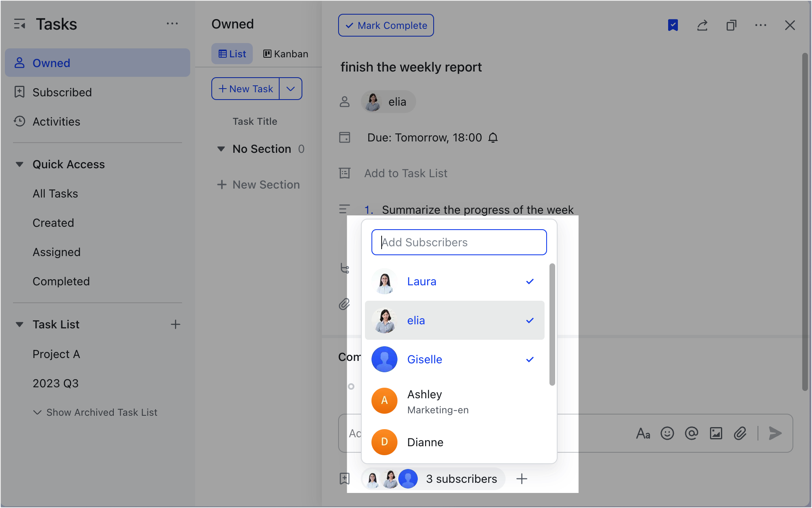The width and height of the screenshot is (812, 508).
Task: Open text formatting with the Aa icon
Action: [x=643, y=433]
